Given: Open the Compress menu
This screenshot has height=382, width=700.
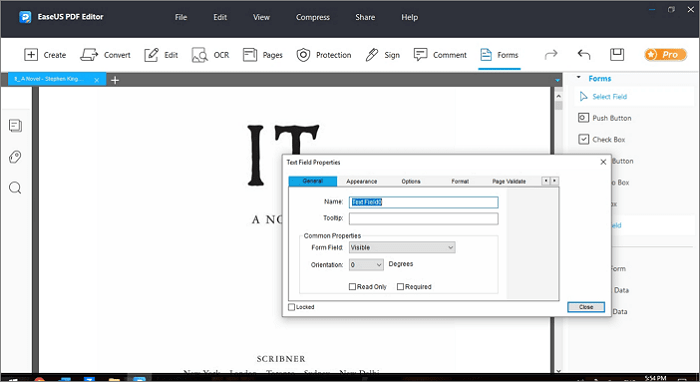Looking at the screenshot, I should 312,17.
